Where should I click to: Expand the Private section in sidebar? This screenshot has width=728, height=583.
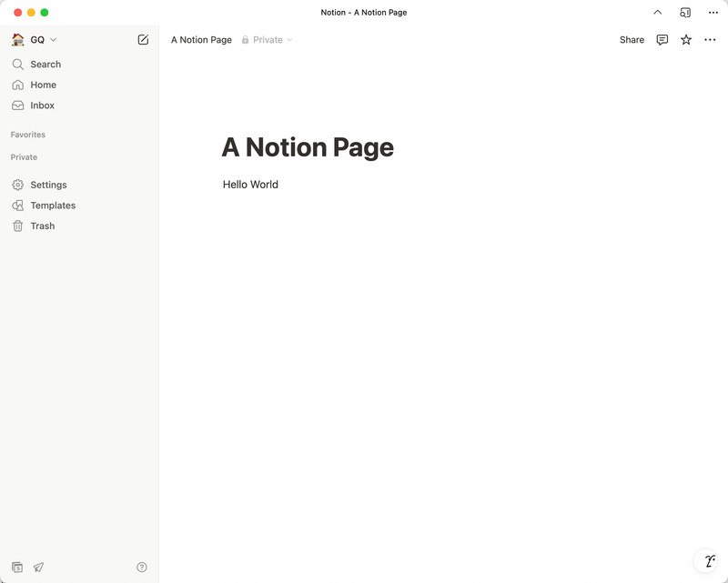pos(24,157)
